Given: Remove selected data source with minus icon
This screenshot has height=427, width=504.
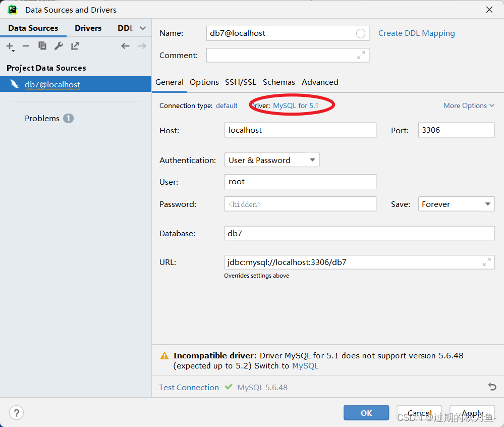Looking at the screenshot, I should coord(26,46).
